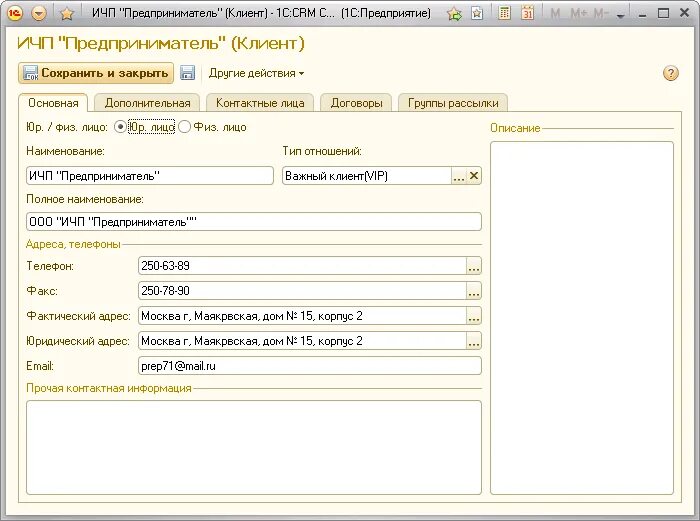Open the 1C main menu icon
The height and width of the screenshot is (521, 700).
(x=15, y=13)
